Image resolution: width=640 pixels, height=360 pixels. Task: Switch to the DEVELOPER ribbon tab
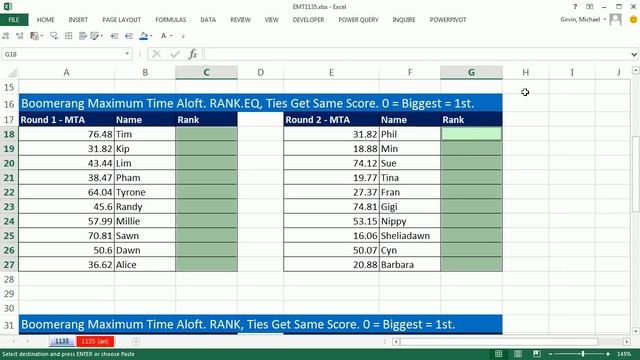(x=308, y=20)
